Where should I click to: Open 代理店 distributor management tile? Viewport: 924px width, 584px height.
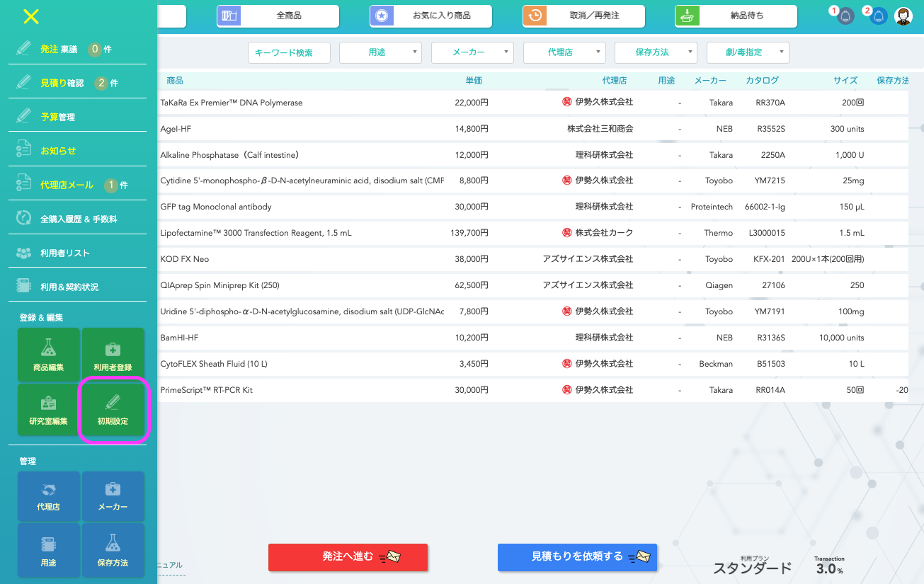48,496
